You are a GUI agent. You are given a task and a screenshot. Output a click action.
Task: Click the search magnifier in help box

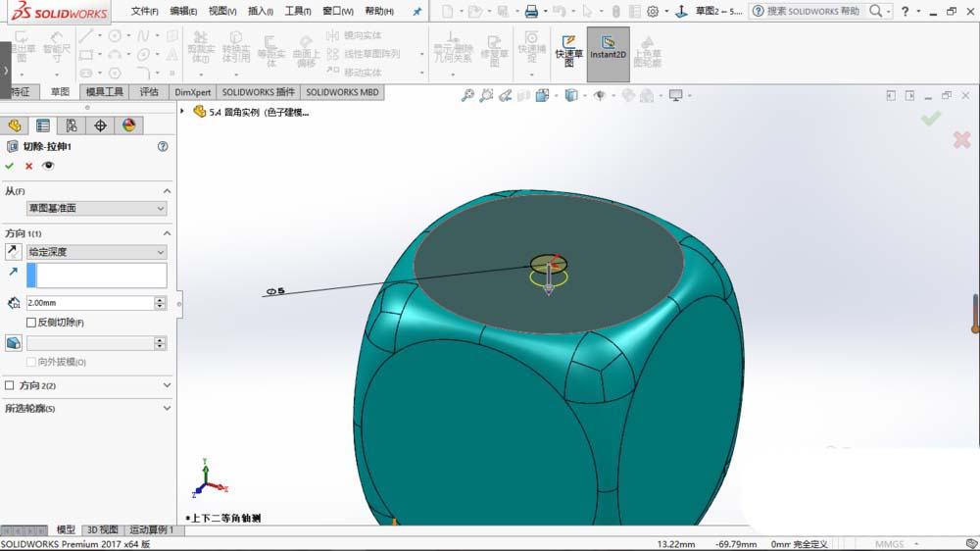tap(875, 11)
